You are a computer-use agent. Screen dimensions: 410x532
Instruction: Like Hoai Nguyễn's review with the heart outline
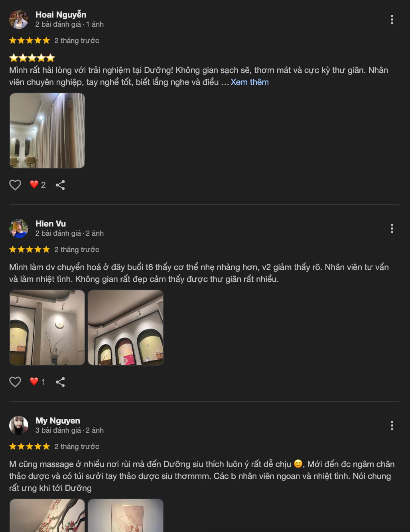pyautogui.click(x=15, y=185)
